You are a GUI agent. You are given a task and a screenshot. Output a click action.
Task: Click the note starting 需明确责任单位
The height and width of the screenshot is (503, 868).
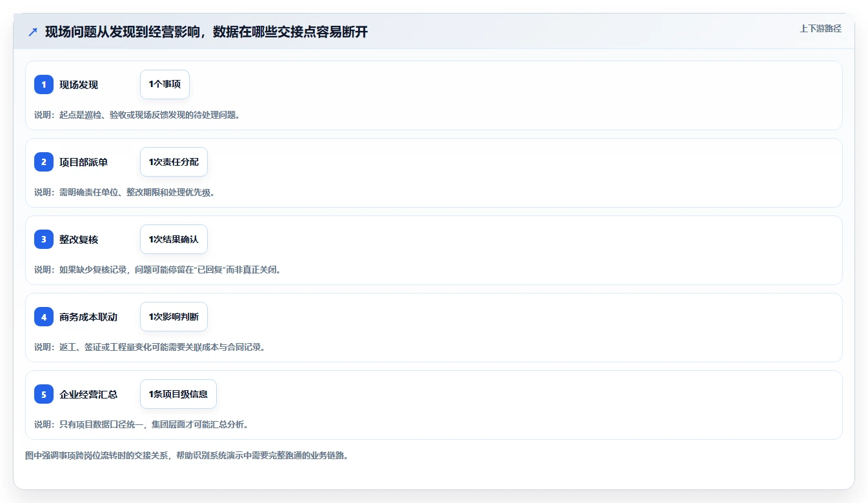(125, 192)
